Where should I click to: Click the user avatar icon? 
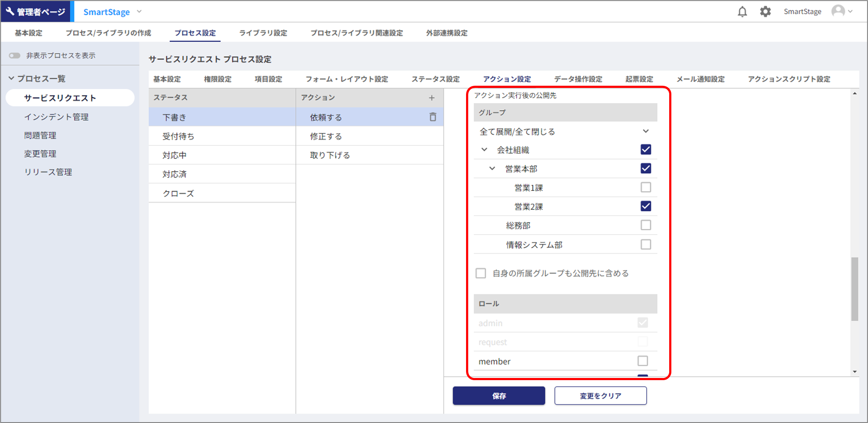[x=838, y=11]
